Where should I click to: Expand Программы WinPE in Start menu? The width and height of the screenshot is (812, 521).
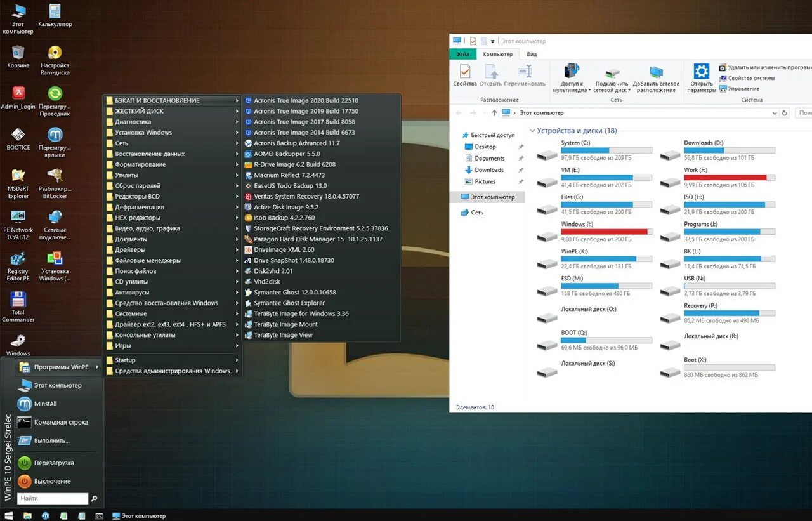pyautogui.click(x=59, y=367)
